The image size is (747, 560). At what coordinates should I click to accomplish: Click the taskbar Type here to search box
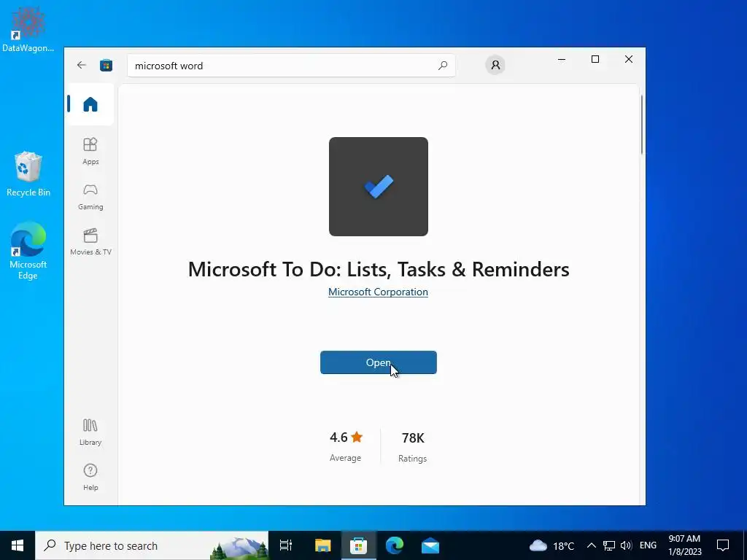pos(152,545)
